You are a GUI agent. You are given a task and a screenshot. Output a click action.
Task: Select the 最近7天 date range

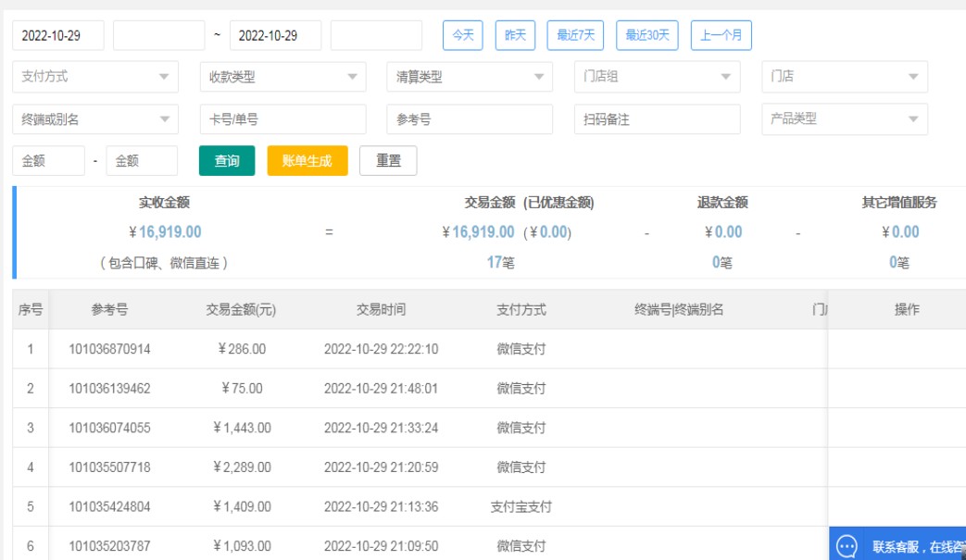575,35
